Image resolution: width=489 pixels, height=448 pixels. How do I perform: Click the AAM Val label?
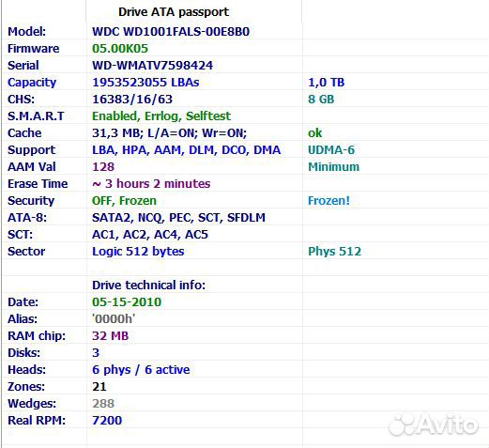point(32,167)
